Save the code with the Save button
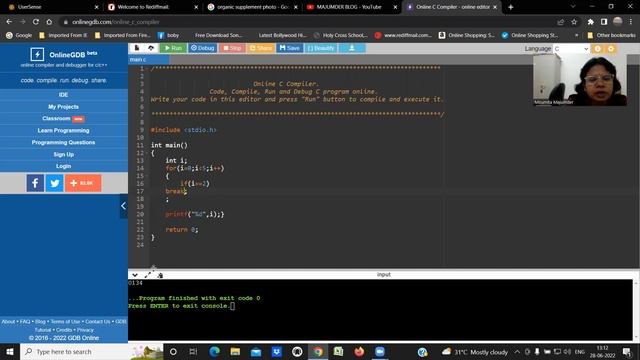The height and width of the screenshot is (360, 640). click(290, 48)
